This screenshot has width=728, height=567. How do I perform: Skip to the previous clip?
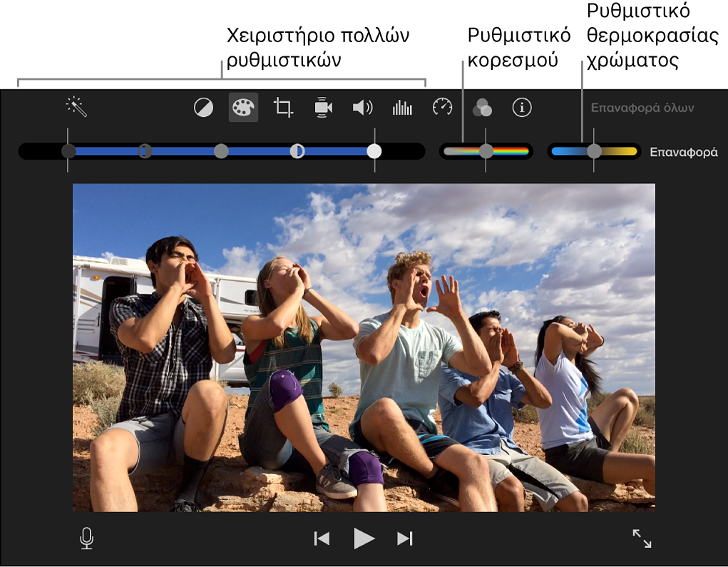point(322,538)
